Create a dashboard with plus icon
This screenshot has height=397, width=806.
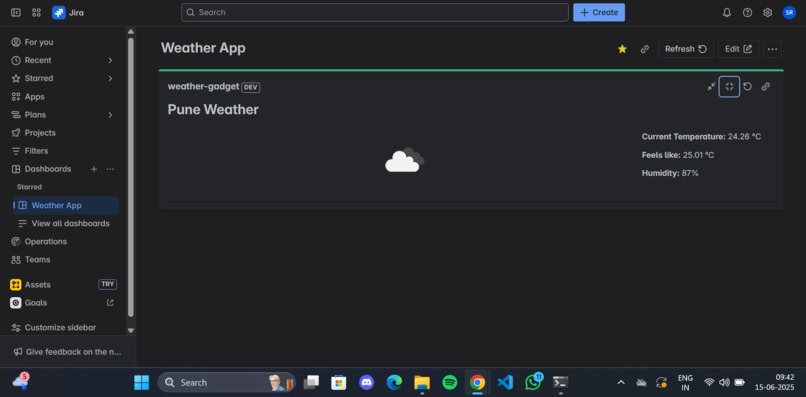[94, 169]
